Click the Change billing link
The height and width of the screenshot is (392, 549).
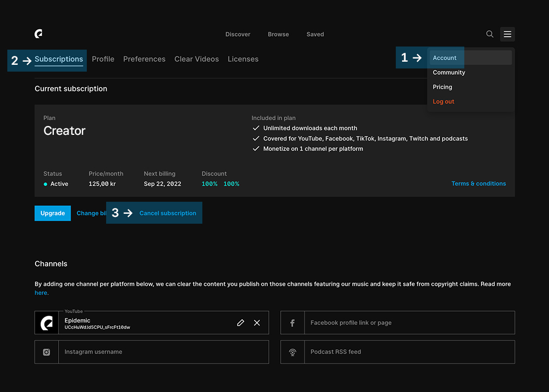(x=92, y=213)
